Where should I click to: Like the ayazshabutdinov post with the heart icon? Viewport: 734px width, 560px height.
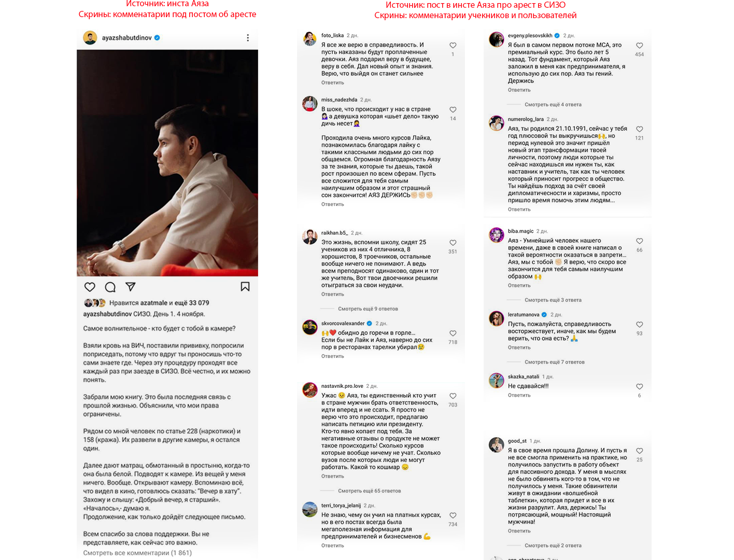[90, 287]
